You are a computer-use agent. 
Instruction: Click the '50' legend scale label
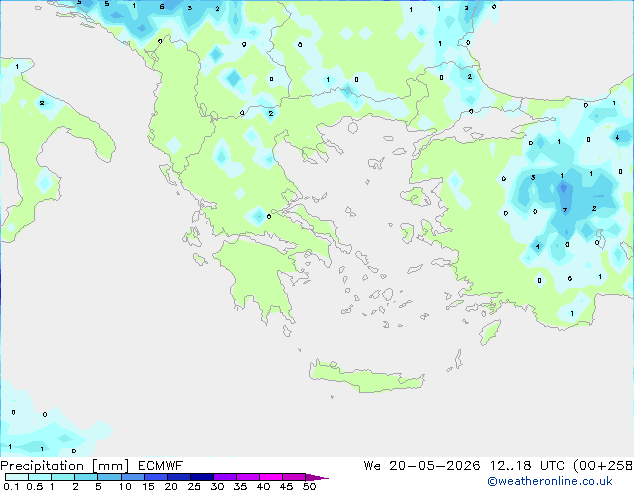point(309,486)
